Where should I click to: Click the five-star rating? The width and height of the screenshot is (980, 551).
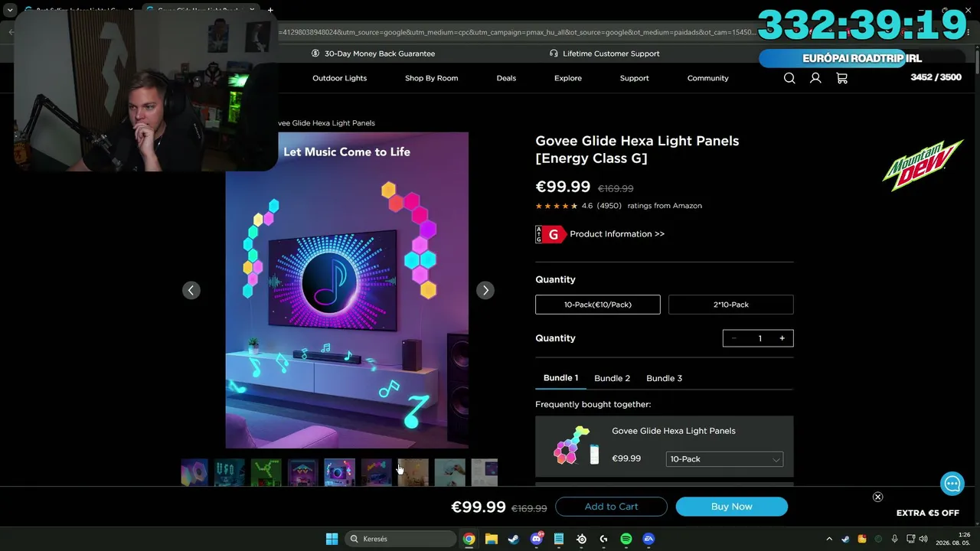click(x=557, y=206)
